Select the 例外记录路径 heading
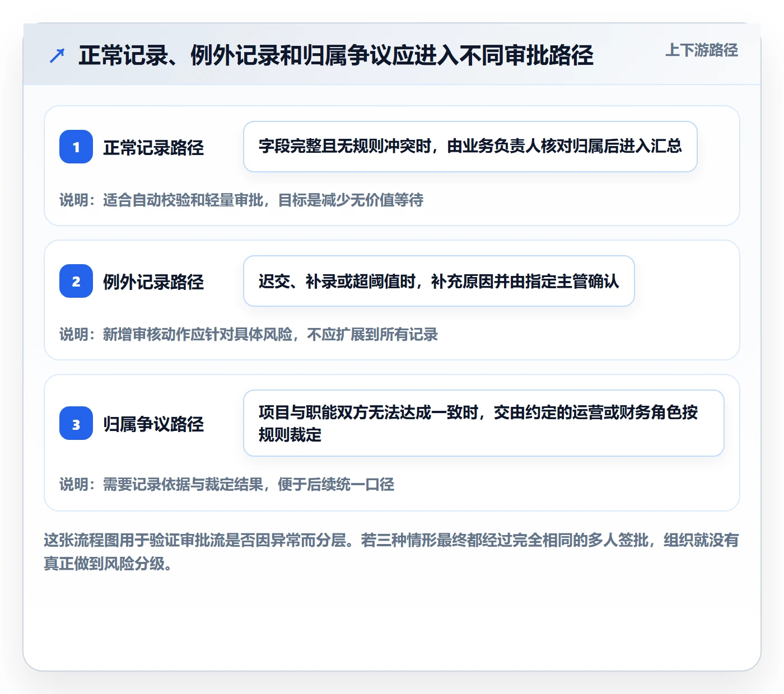This screenshot has height=694, width=784. tap(153, 282)
